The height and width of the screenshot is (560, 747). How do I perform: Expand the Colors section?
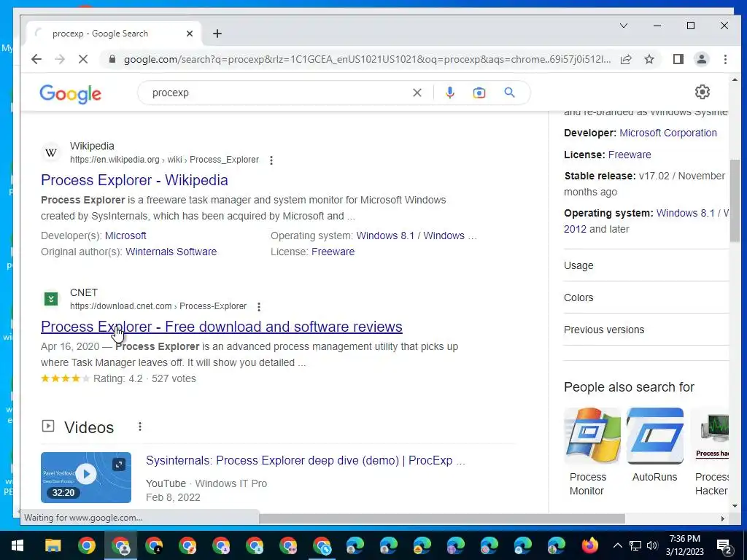click(646, 297)
